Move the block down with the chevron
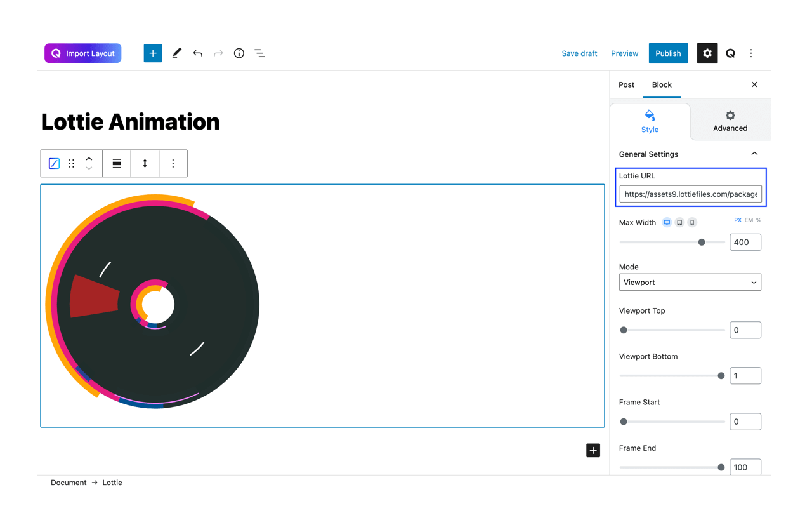This screenshot has height=513, width=812. (89, 169)
